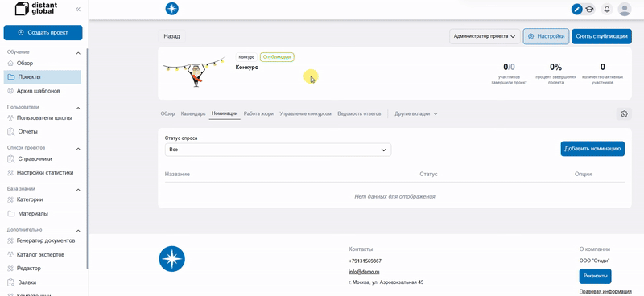This screenshot has height=296, width=644.
Task: Click the Название column header
Action: click(x=177, y=174)
